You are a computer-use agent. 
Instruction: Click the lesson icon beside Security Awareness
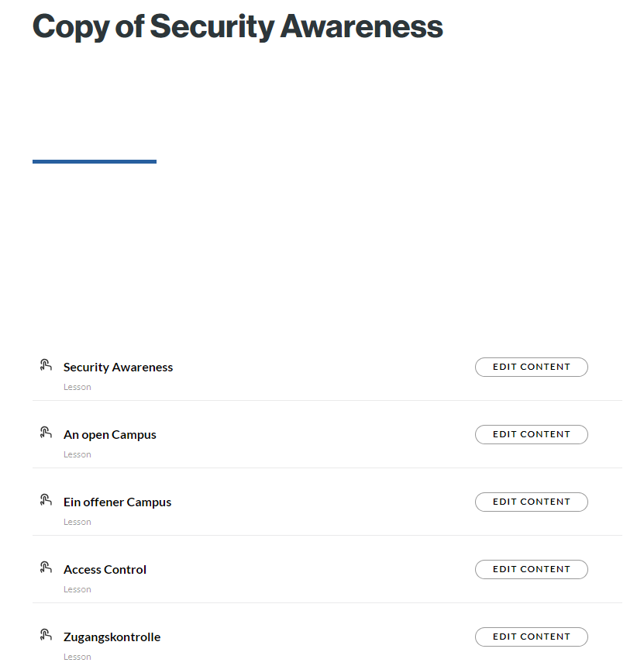46,365
